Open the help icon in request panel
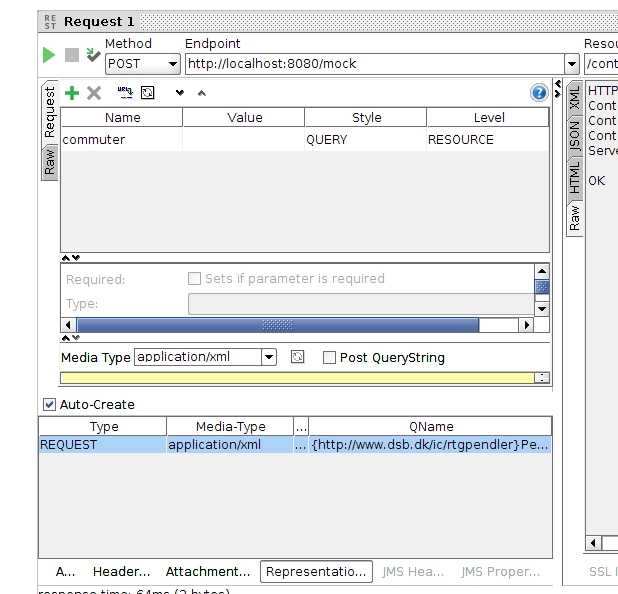The height and width of the screenshot is (594, 618). (539, 93)
